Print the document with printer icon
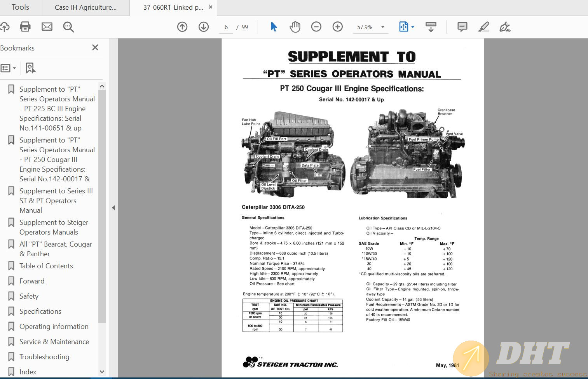Viewport: 588px width, 379px height. tap(25, 27)
